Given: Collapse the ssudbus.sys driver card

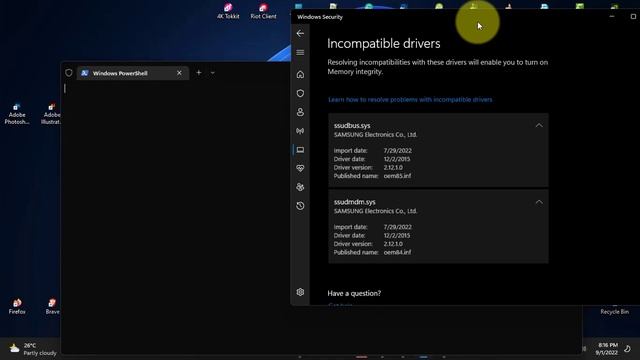Looking at the screenshot, I should point(539,125).
